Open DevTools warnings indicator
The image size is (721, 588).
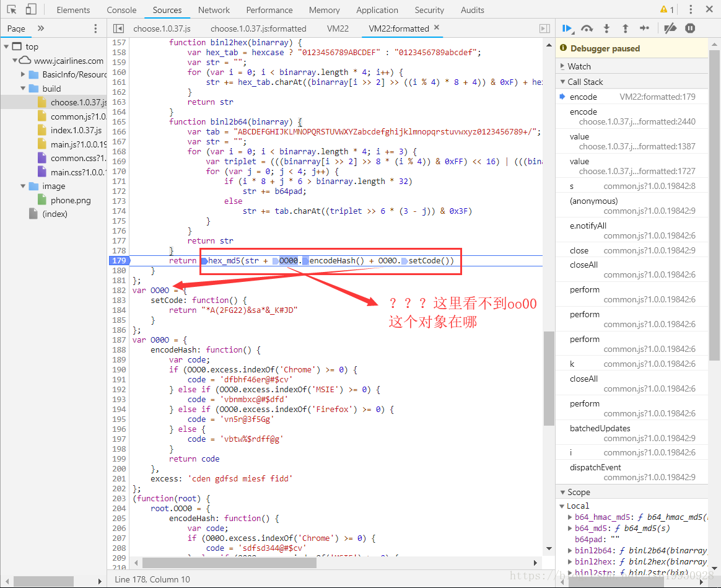tap(666, 9)
